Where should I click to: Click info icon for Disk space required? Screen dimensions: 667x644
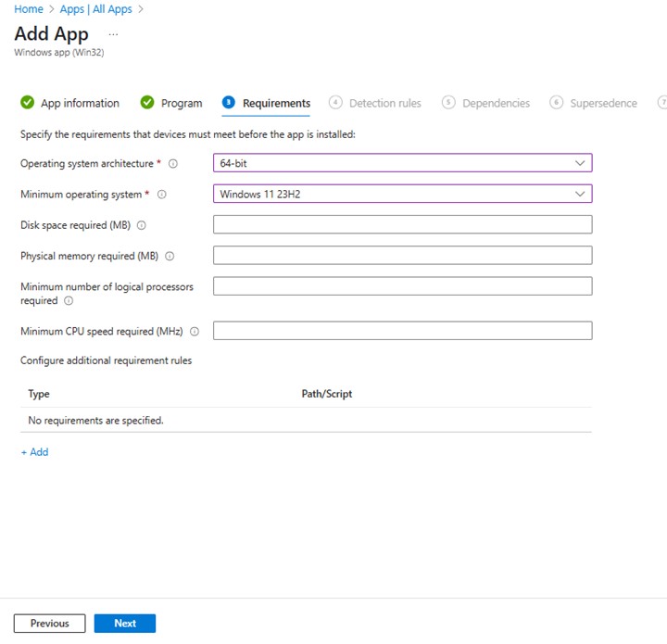[x=142, y=225]
